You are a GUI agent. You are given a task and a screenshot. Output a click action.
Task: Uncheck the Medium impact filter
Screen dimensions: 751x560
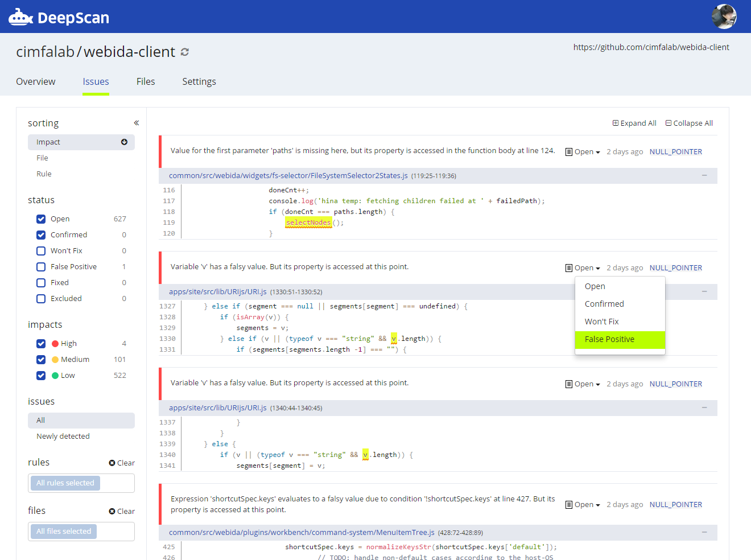[40, 359]
